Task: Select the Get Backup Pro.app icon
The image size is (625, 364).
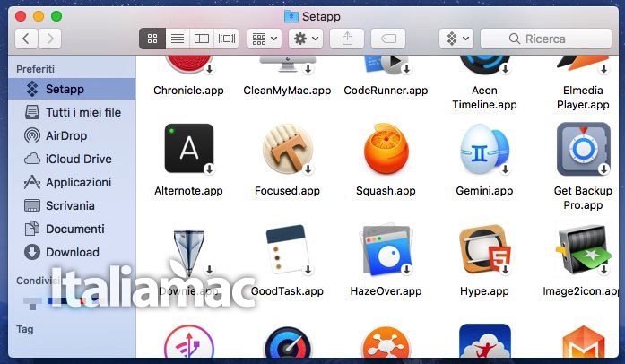Action: point(583,148)
